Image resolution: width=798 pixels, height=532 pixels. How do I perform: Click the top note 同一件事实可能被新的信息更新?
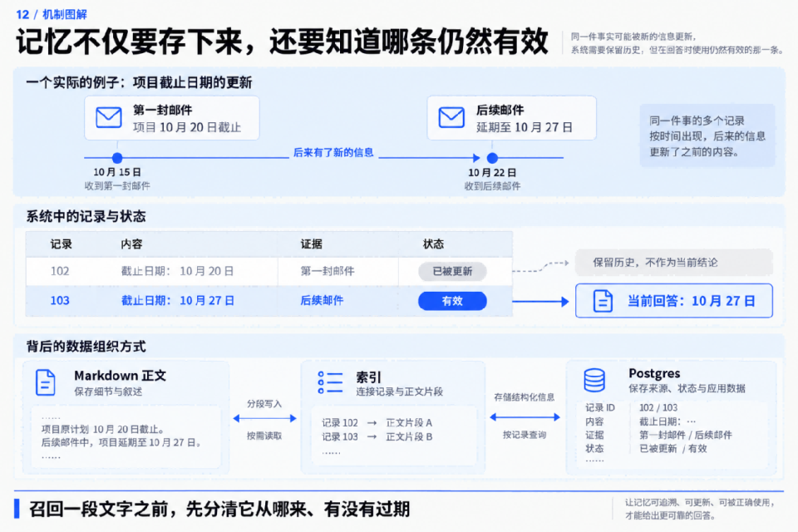tap(633, 37)
